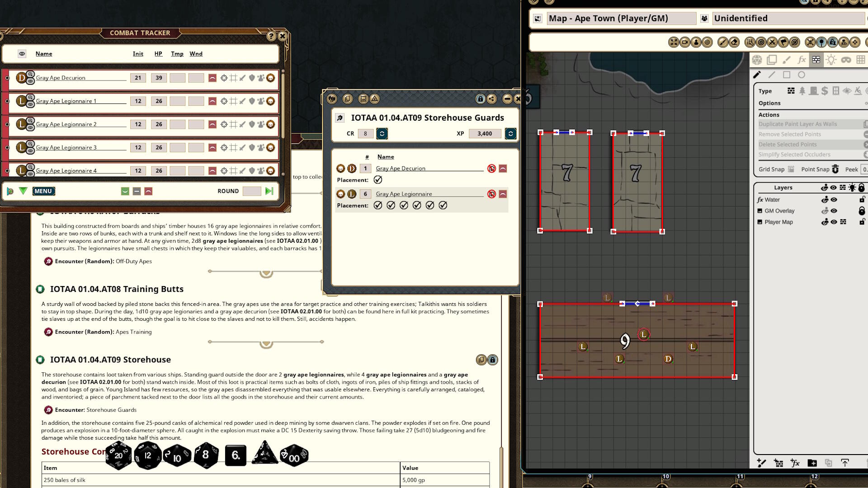868x488 pixels.
Task: Choose the d100 percentile die
Action: coord(294,455)
